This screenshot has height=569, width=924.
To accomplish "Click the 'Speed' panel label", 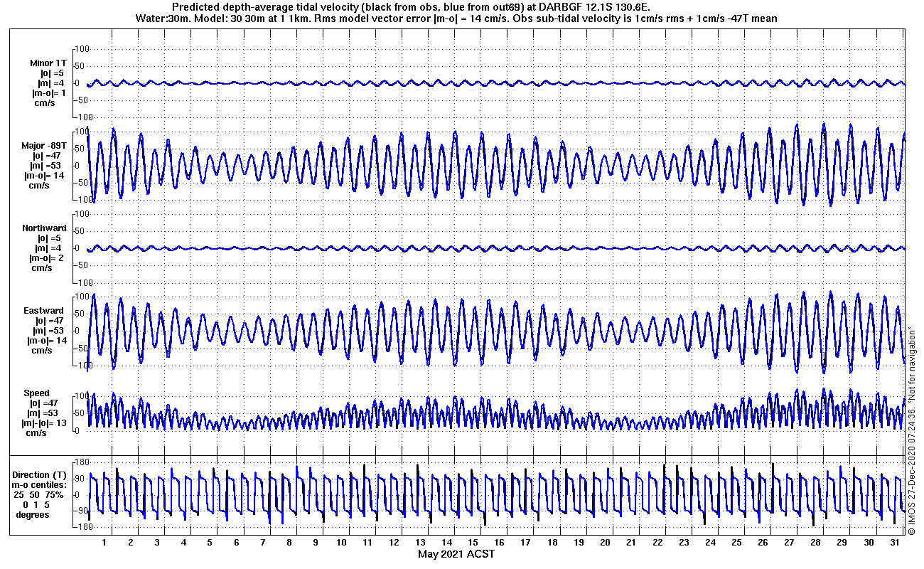I will [37, 393].
